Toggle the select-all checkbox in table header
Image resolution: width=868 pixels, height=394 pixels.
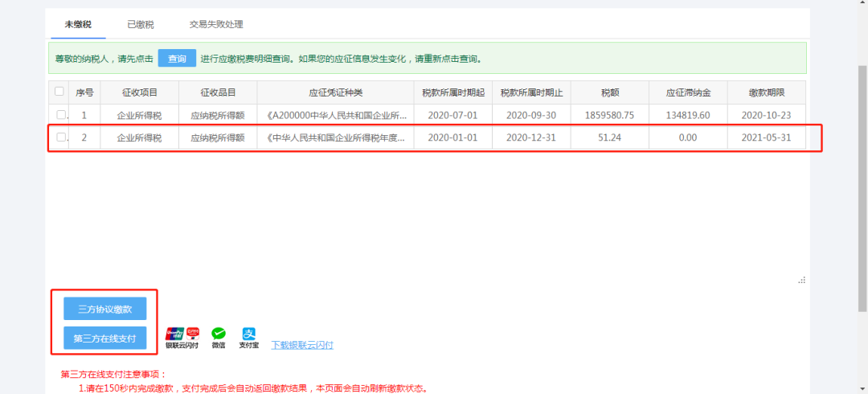59,92
